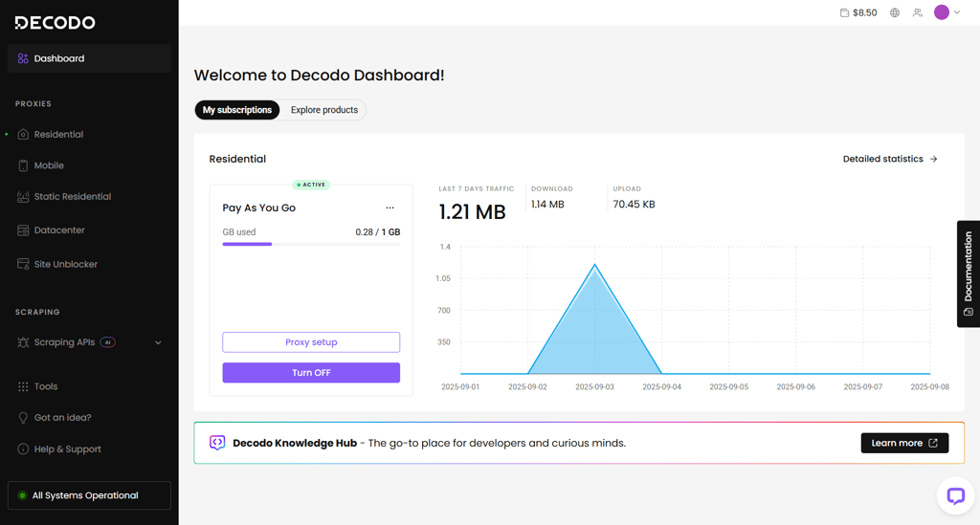This screenshot has width=980, height=525.
Task: Click the Static Residential icon
Action: tap(23, 197)
